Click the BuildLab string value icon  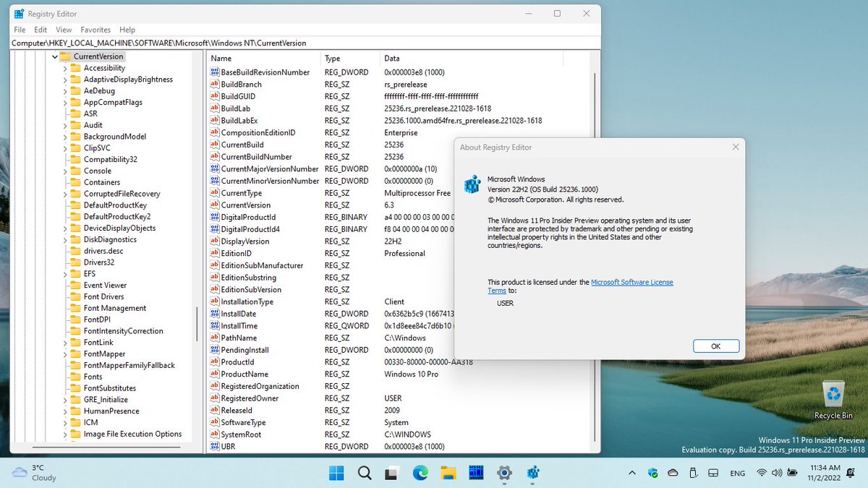(214, 108)
